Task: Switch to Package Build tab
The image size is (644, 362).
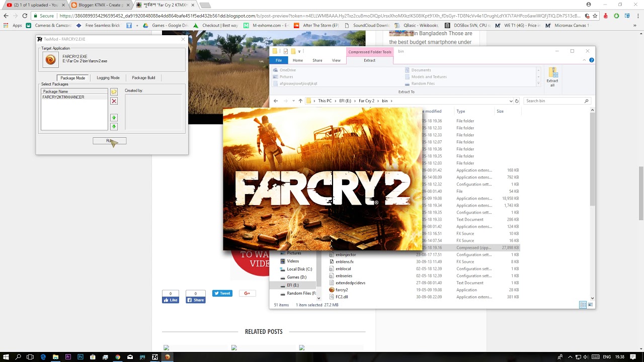Action: click(x=143, y=78)
